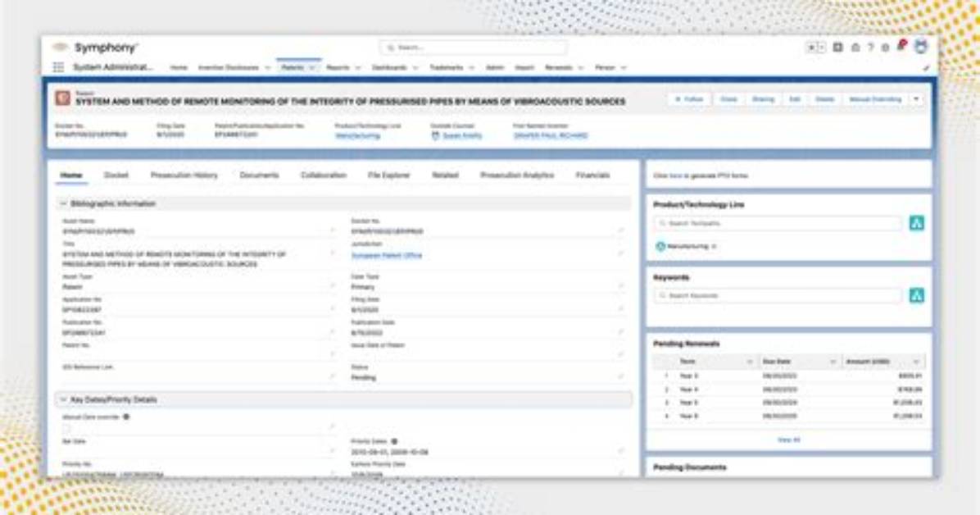Screen dimensions: 980x515
Task: Collapse the Bibliographic Information section
Action: pos(63,204)
